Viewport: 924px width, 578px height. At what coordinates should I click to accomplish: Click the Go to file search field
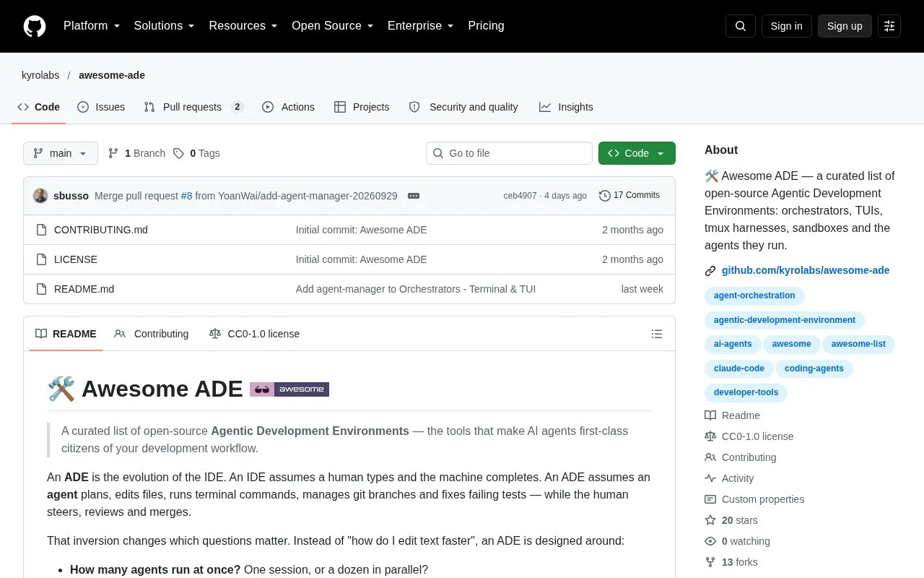pos(509,153)
